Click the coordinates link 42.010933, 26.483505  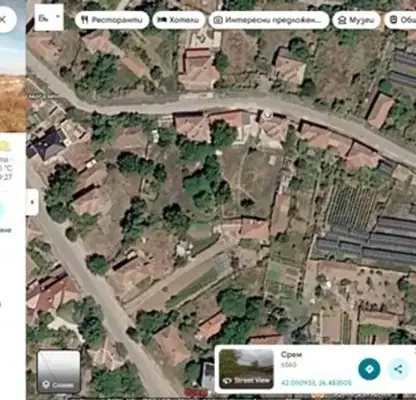(316, 383)
